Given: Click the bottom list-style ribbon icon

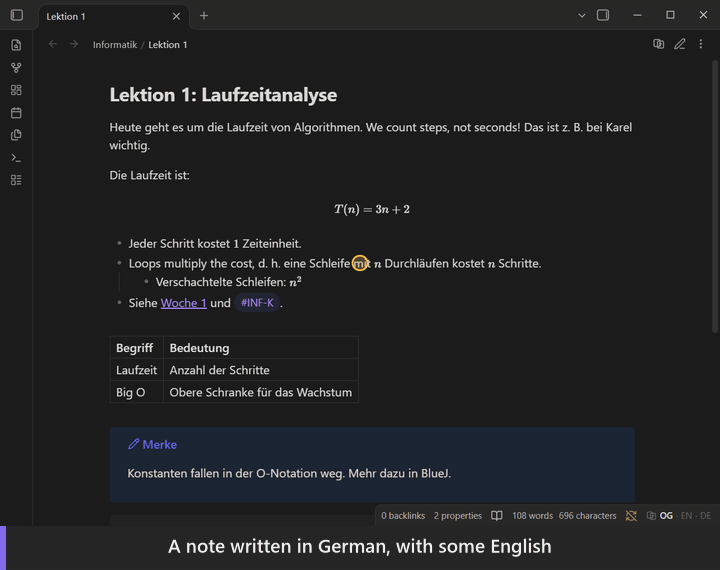Looking at the screenshot, I should [16, 180].
